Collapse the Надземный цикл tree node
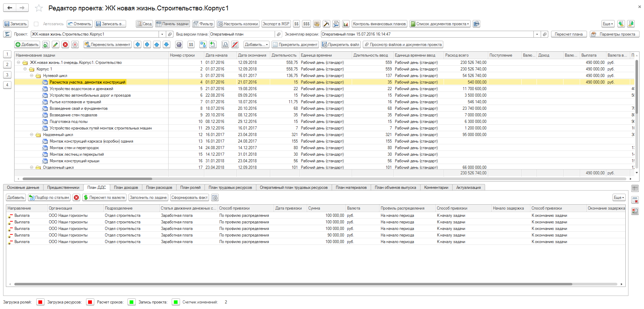The width and height of the screenshot is (644, 309). 31,135
